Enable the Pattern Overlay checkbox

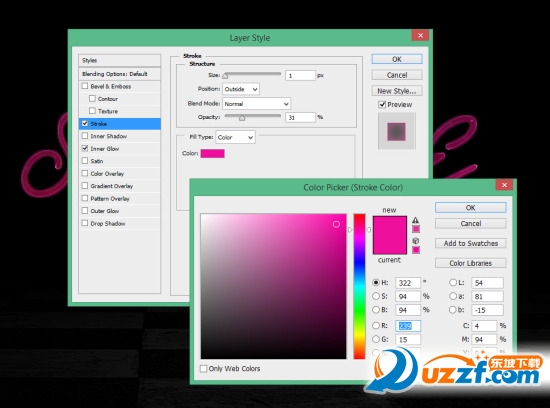pos(85,198)
